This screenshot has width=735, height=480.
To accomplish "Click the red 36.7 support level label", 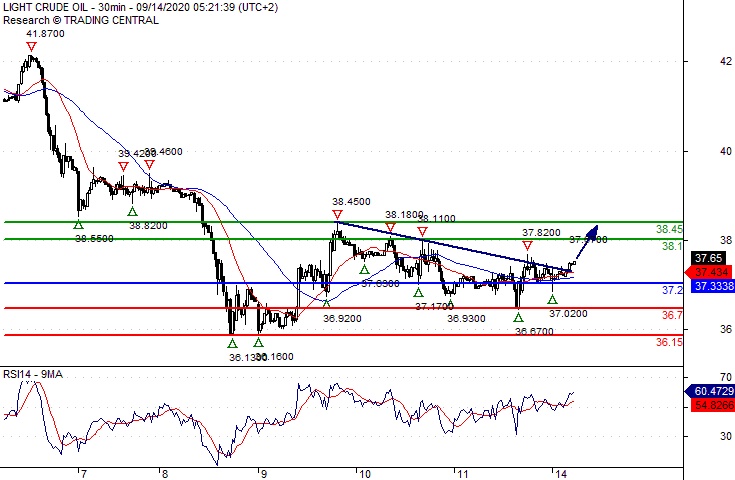I will pyautogui.click(x=672, y=315).
